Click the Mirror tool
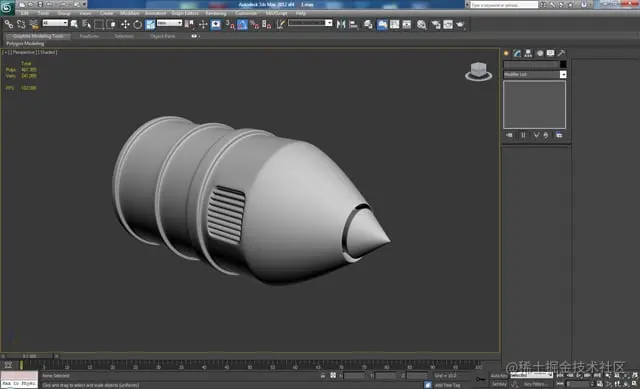 tap(341, 24)
